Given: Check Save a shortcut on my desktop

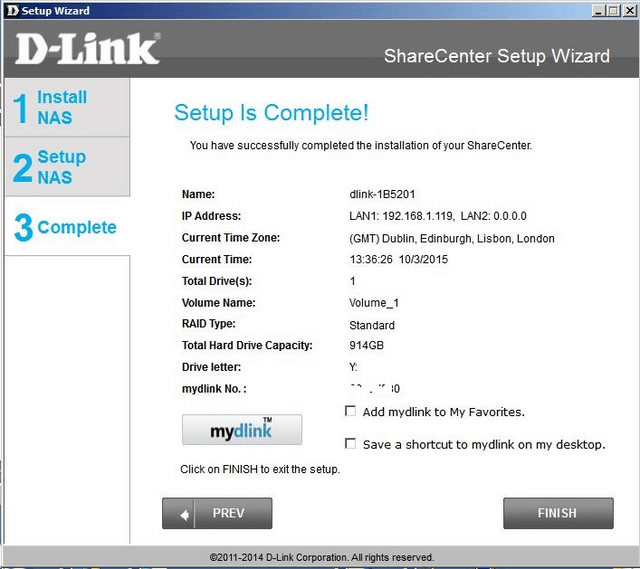Looking at the screenshot, I should click(350, 443).
